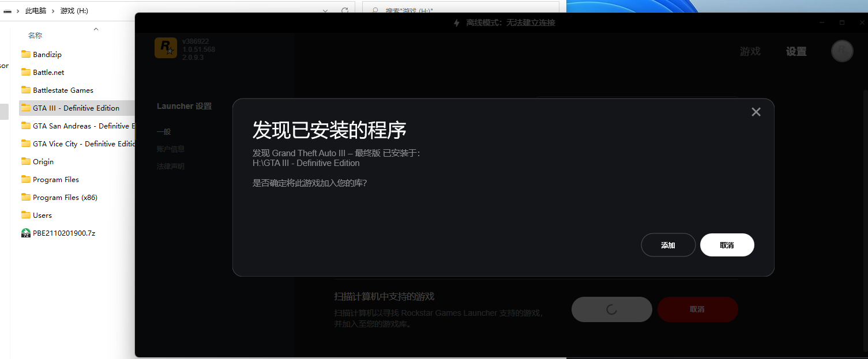
Task: Select 账户信息 in Launcher settings sidebar
Action: [171, 149]
